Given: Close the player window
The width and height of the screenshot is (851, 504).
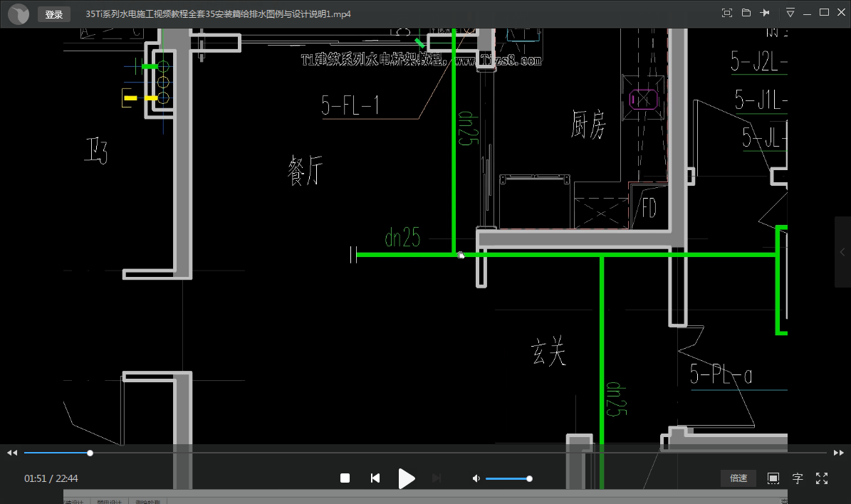Looking at the screenshot, I should [841, 13].
